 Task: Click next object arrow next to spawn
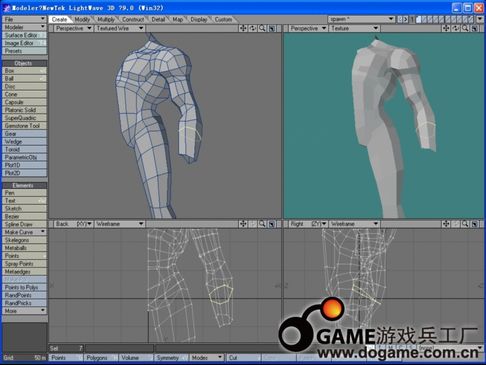click(x=405, y=19)
